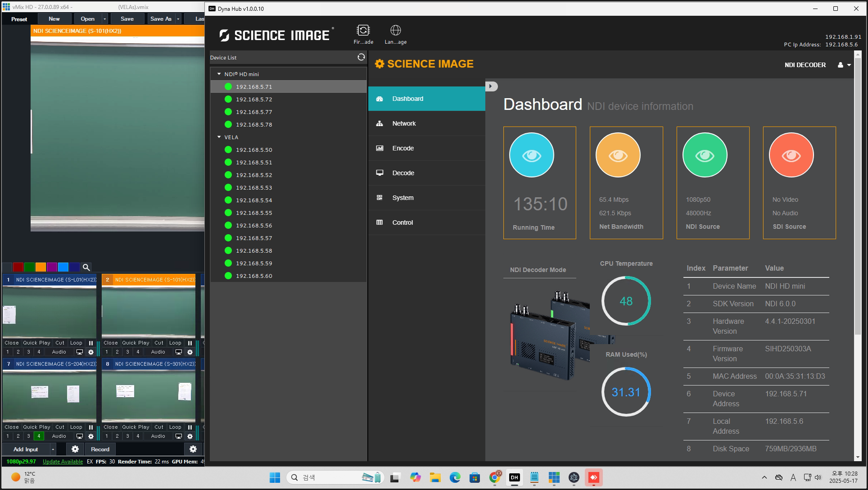Collapse the sidebar with the arrow toggle
This screenshot has height=490, width=868.
[491, 86]
